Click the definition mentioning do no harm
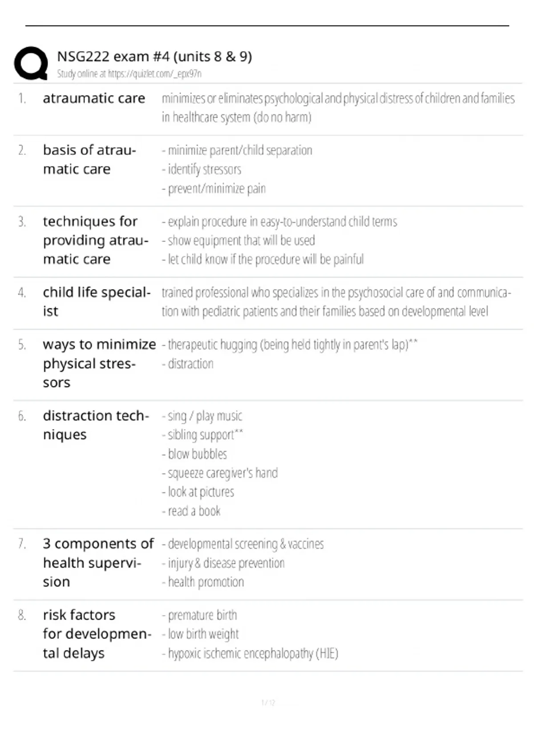The width and height of the screenshot is (534, 756). tap(338, 108)
